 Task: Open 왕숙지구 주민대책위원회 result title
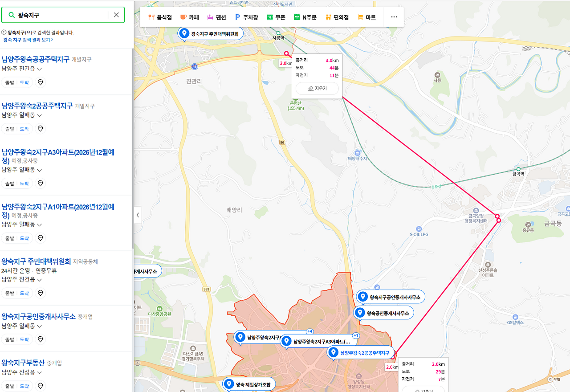[36, 261]
